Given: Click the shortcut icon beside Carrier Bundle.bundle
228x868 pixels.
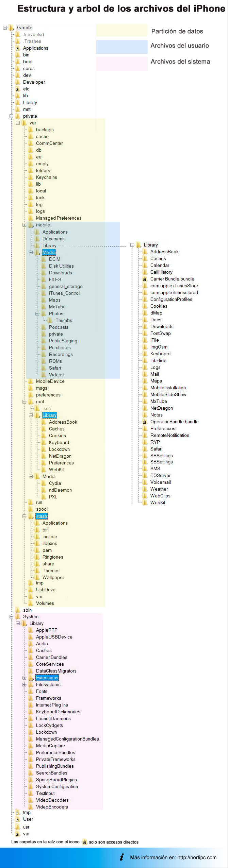Looking at the screenshot, I should click(x=145, y=279).
